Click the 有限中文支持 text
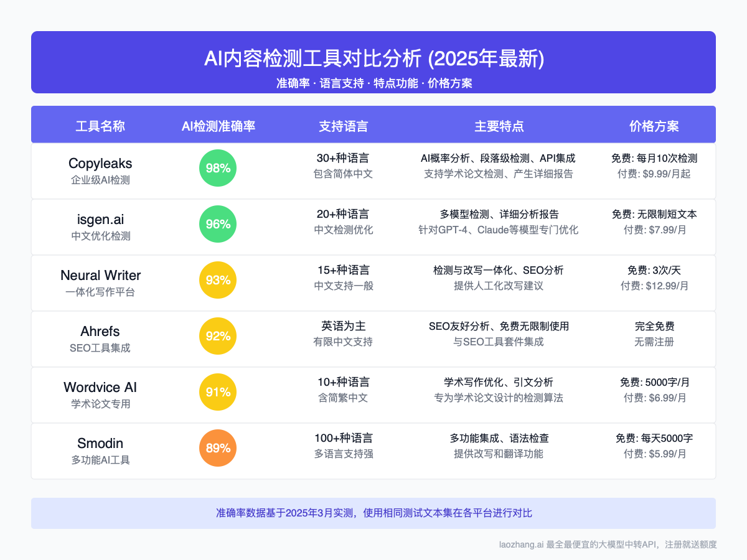 click(343, 342)
